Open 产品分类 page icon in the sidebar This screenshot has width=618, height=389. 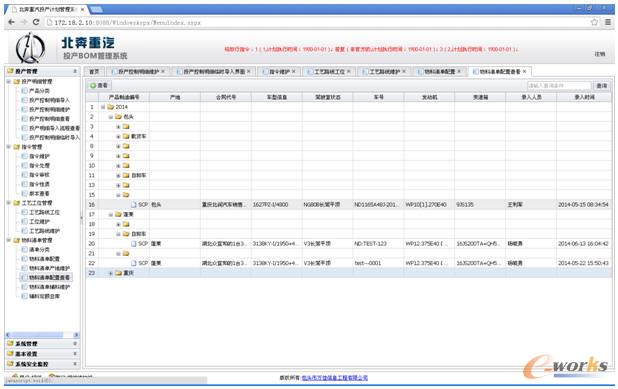click(24, 91)
